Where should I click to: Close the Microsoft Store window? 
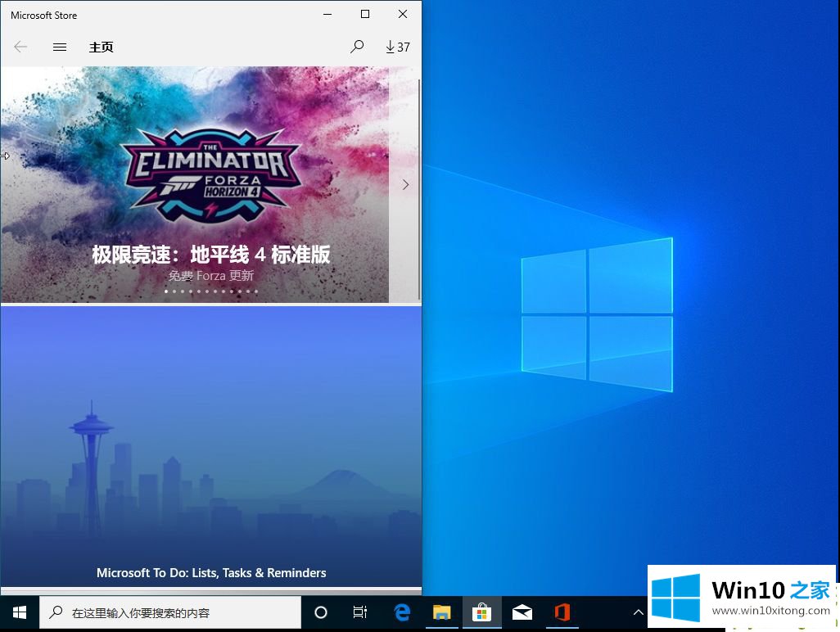point(403,14)
